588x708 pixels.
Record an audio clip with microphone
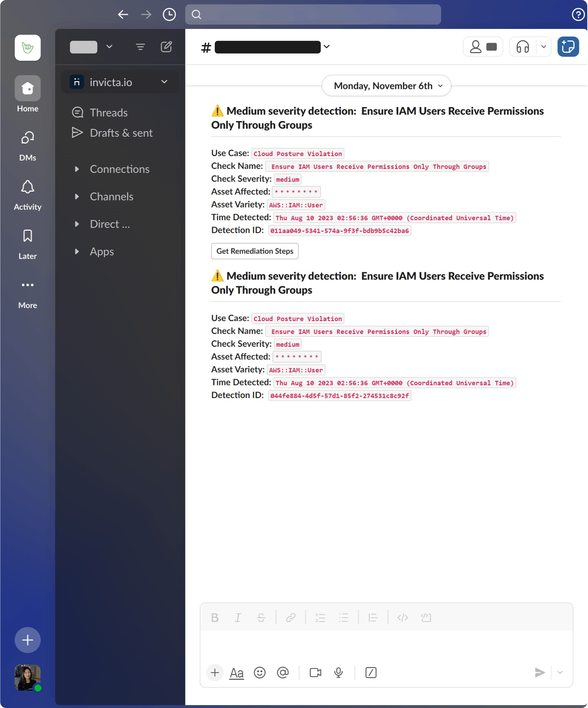tap(338, 673)
